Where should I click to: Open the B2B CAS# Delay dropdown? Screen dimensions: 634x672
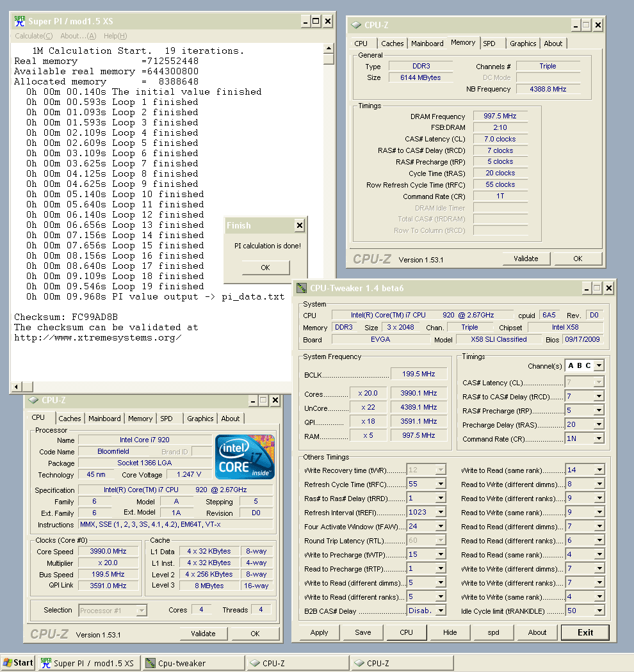click(x=441, y=611)
